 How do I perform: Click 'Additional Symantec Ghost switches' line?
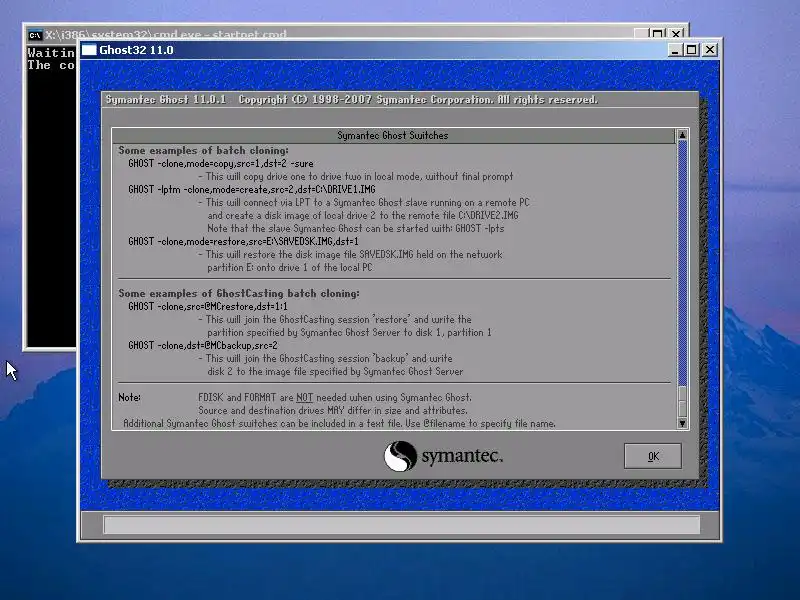(x=339, y=423)
